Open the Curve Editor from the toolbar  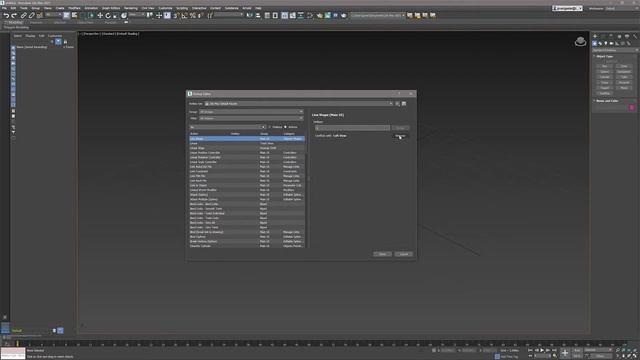point(293,16)
